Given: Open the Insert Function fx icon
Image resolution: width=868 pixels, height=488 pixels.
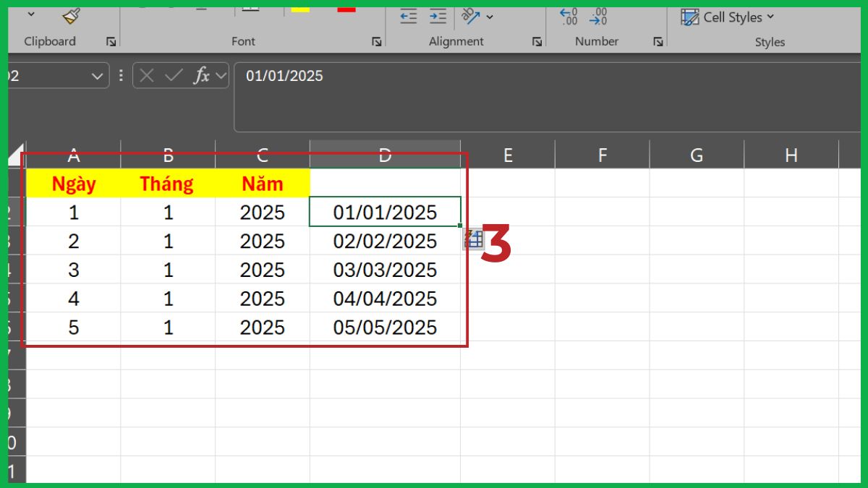Looking at the screenshot, I should click(x=203, y=76).
